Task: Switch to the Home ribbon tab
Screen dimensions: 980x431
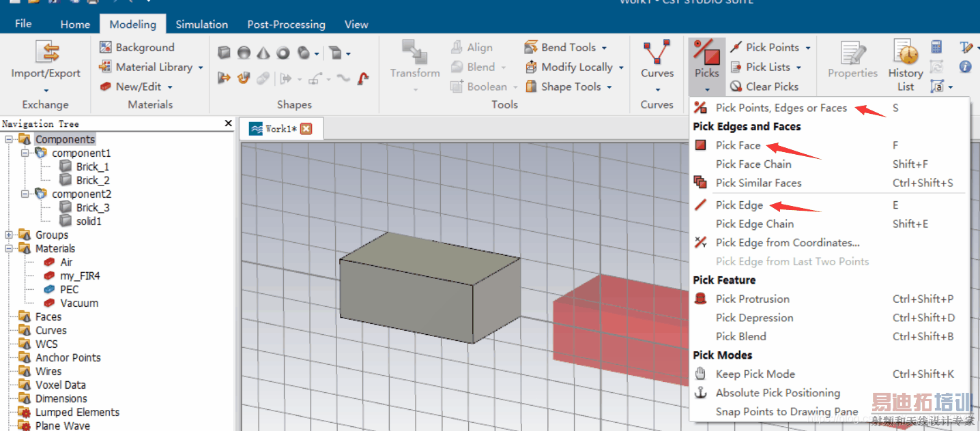Action: [x=75, y=24]
